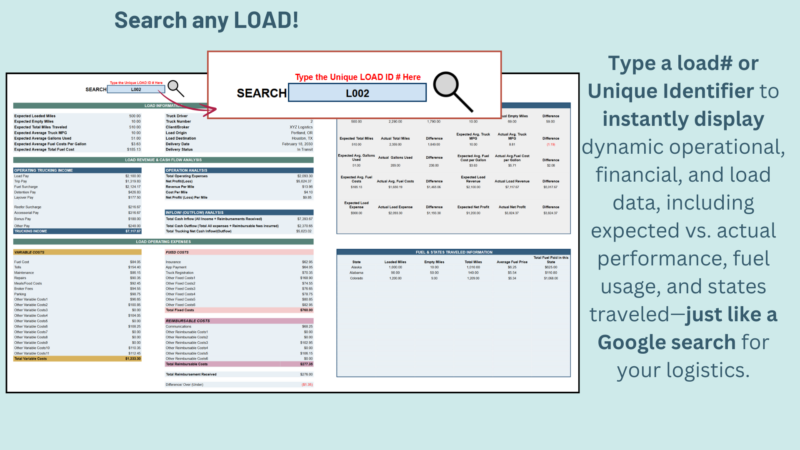Select 'FUEL & STATES TRAVELED INFORMATION' header

coord(454,252)
